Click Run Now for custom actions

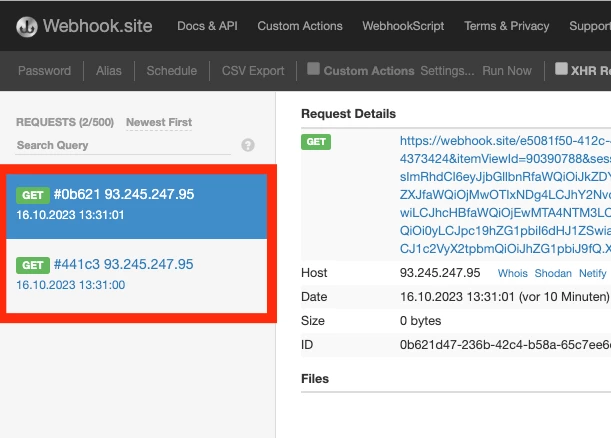[x=507, y=71]
